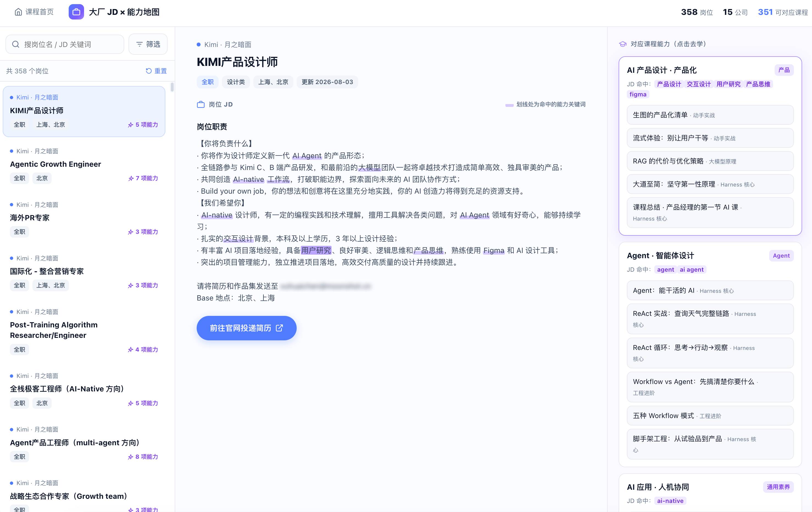812x512 pixels.
Task: Open the 生图的产品化清单 course
Action: click(x=710, y=115)
